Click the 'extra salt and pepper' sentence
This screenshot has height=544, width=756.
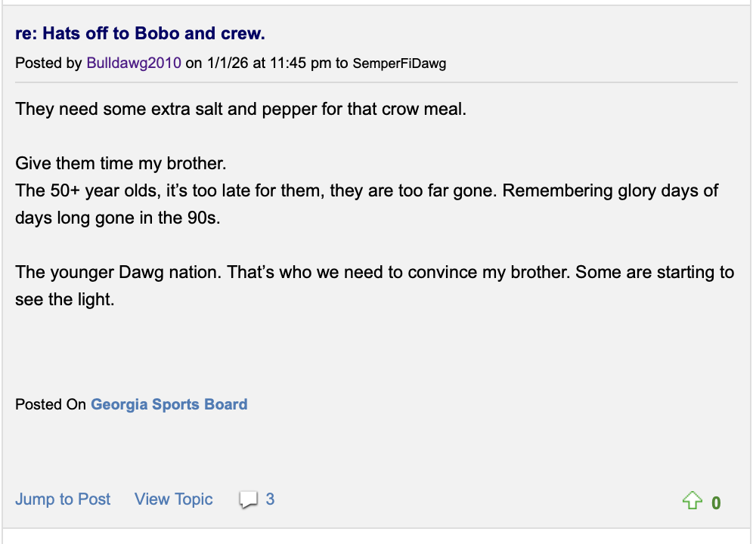click(x=240, y=109)
